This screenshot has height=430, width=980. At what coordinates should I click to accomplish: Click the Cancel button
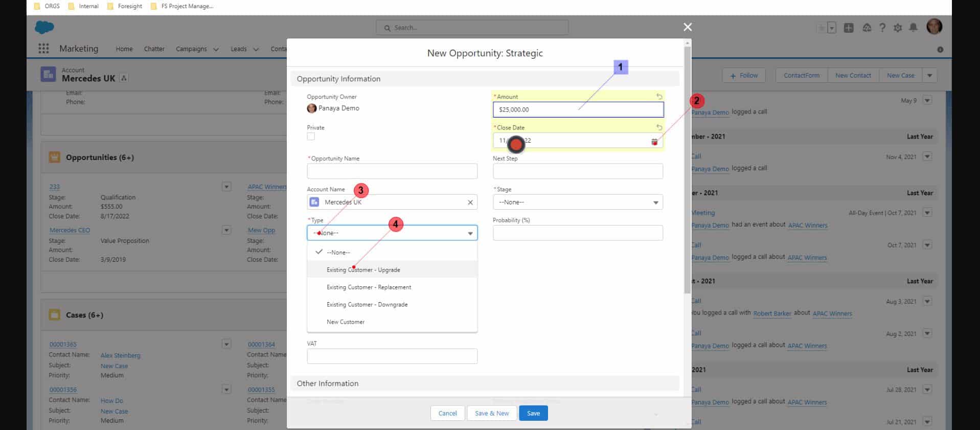[447, 413]
